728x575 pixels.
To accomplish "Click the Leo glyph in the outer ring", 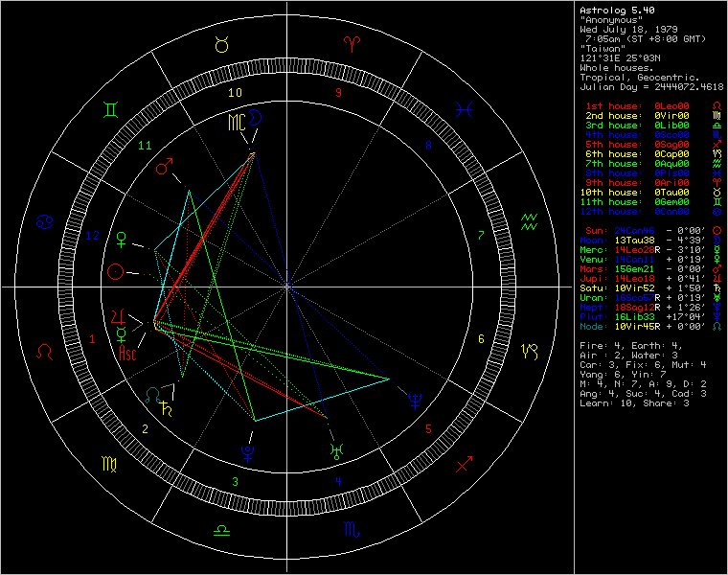I will (x=45, y=352).
